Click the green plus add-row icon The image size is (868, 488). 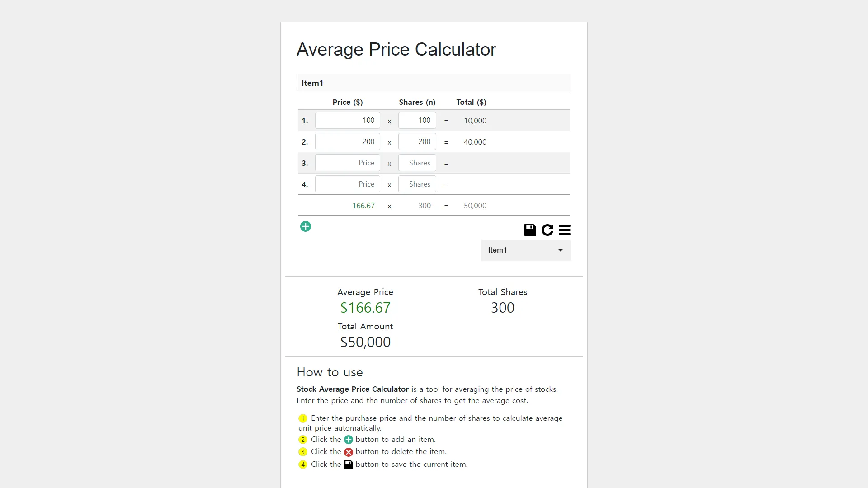[x=306, y=226]
